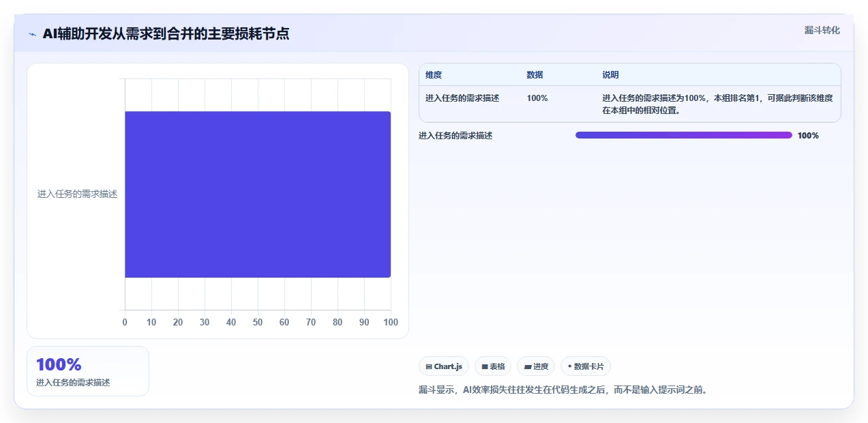Click the 数据卡片 tag chip
This screenshot has height=423, width=868.
click(x=586, y=366)
